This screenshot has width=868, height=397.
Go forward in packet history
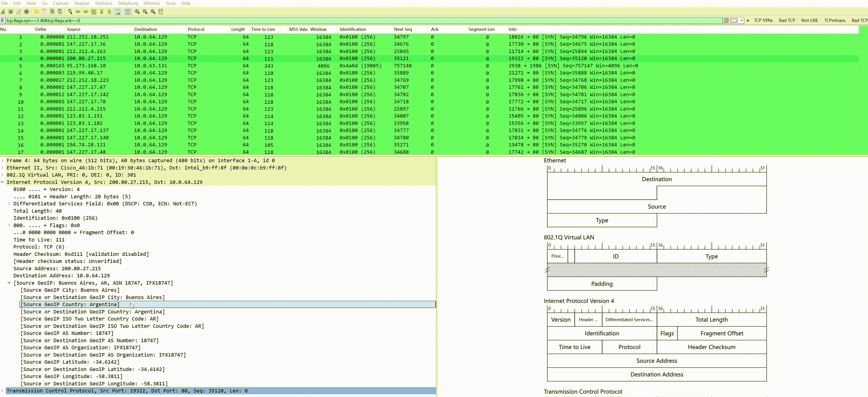(86, 11)
